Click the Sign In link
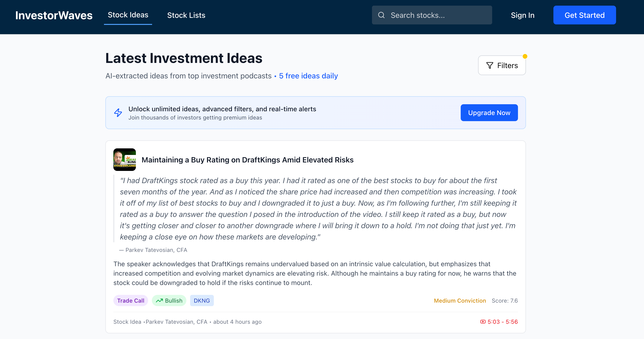The width and height of the screenshot is (644, 339). pos(522,15)
